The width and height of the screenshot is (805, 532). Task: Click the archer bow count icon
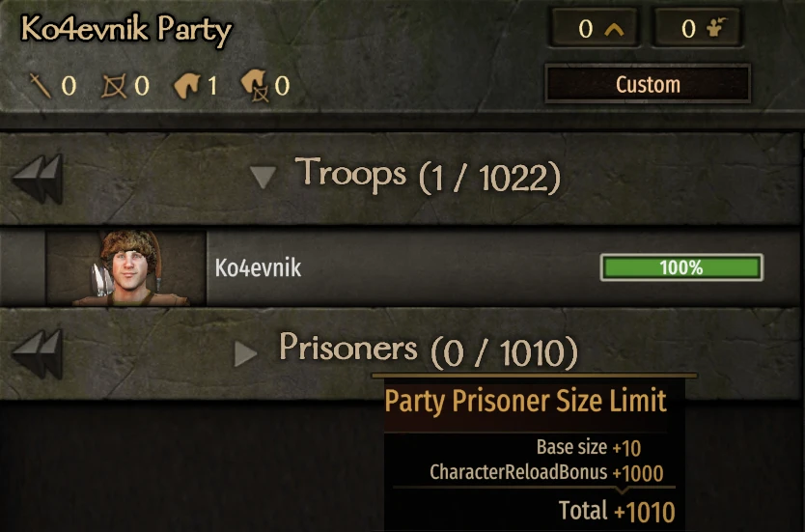click(x=114, y=87)
